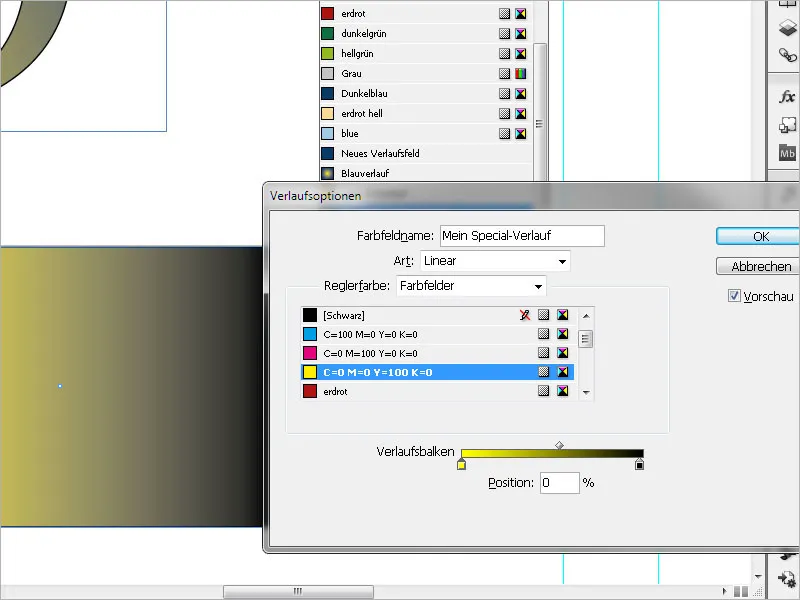This screenshot has width=800, height=600.
Task: Click the OK button
Action: pos(758,237)
